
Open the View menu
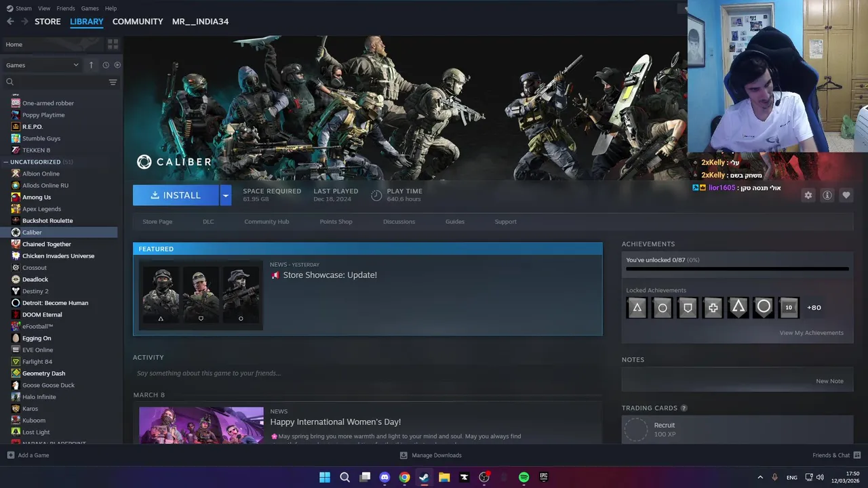pyautogui.click(x=44, y=8)
